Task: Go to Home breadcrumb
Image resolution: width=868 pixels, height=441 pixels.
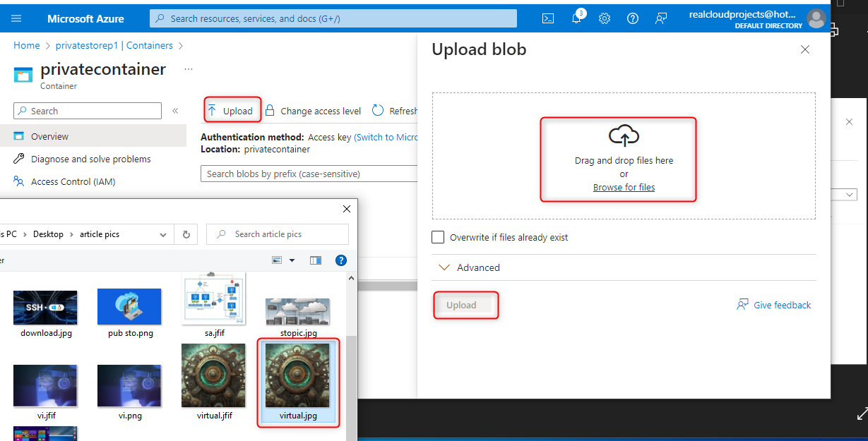Action: tap(27, 45)
